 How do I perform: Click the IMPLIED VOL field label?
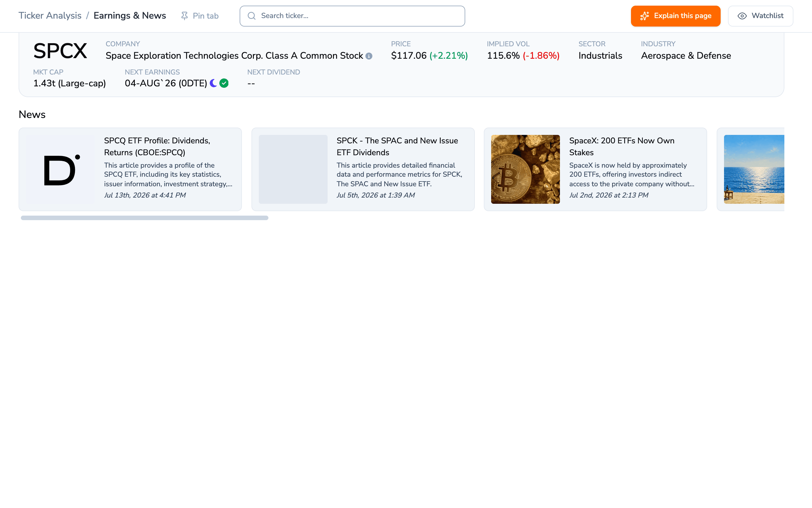[508, 44]
